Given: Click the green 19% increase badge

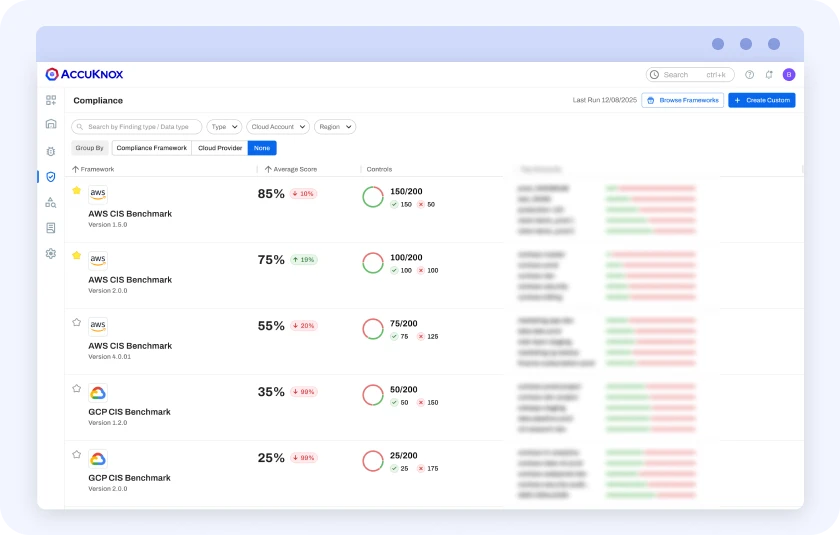Looking at the screenshot, I should pyautogui.click(x=304, y=260).
